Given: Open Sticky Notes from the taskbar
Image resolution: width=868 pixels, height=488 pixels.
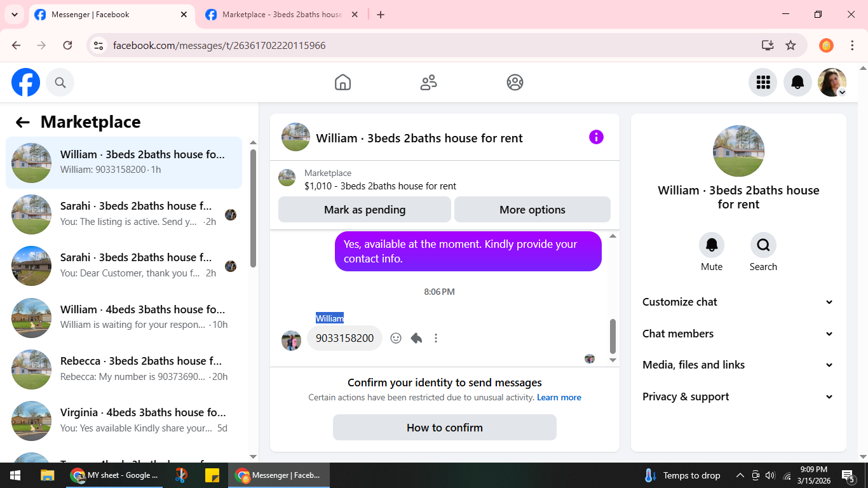Looking at the screenshot, I should click(x=212, y=475).
